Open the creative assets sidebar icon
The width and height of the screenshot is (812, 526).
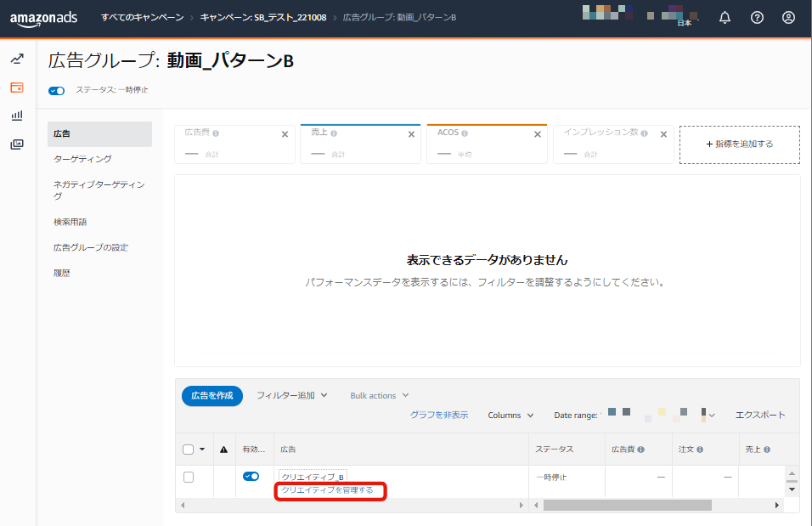17,144
